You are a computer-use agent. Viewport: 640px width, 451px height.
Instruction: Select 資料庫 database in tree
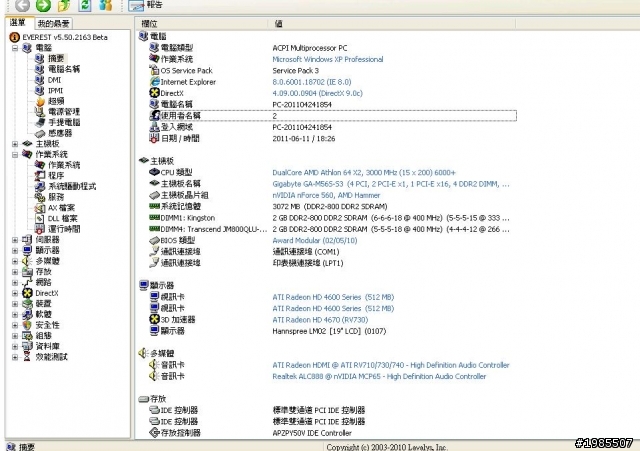point(47,346)
